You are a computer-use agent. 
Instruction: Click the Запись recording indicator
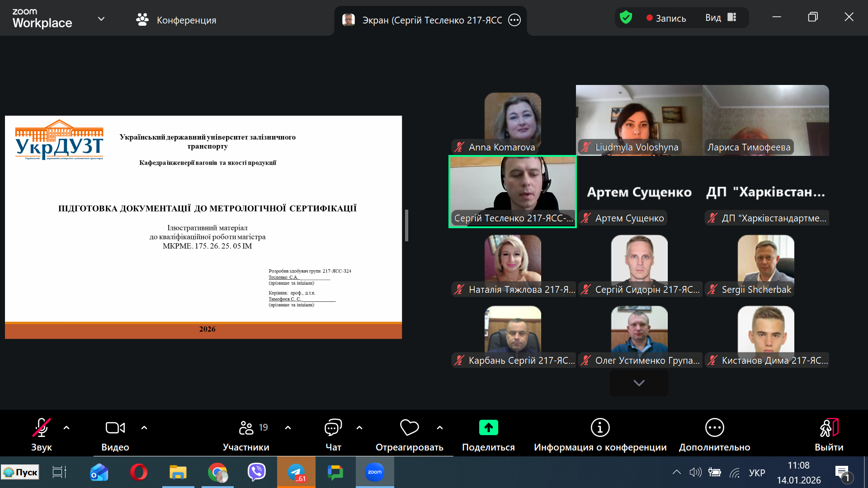click(666, 18)
